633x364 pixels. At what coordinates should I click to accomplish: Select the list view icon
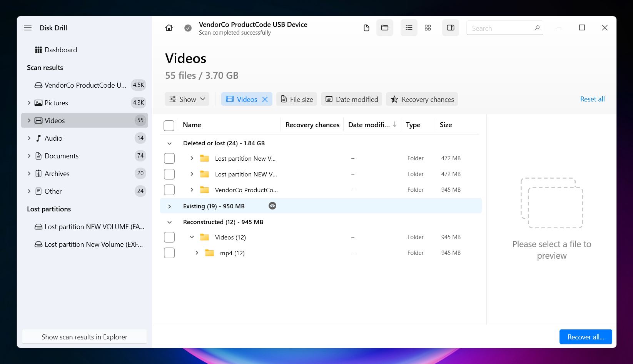click(409, 28)
